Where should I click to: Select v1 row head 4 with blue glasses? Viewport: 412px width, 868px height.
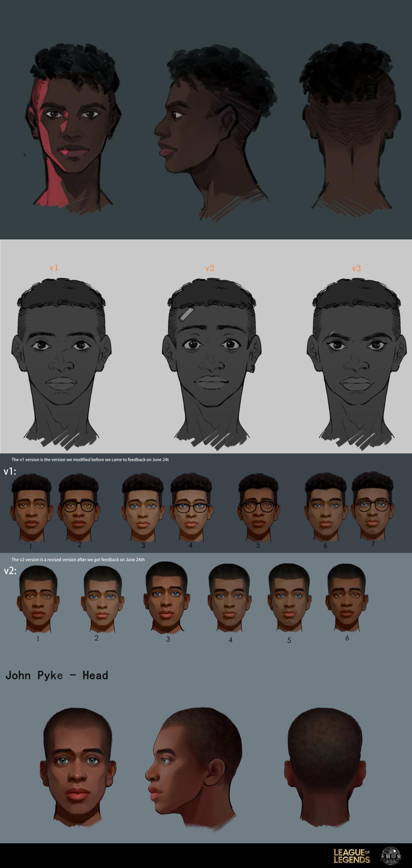click(191, 507)
